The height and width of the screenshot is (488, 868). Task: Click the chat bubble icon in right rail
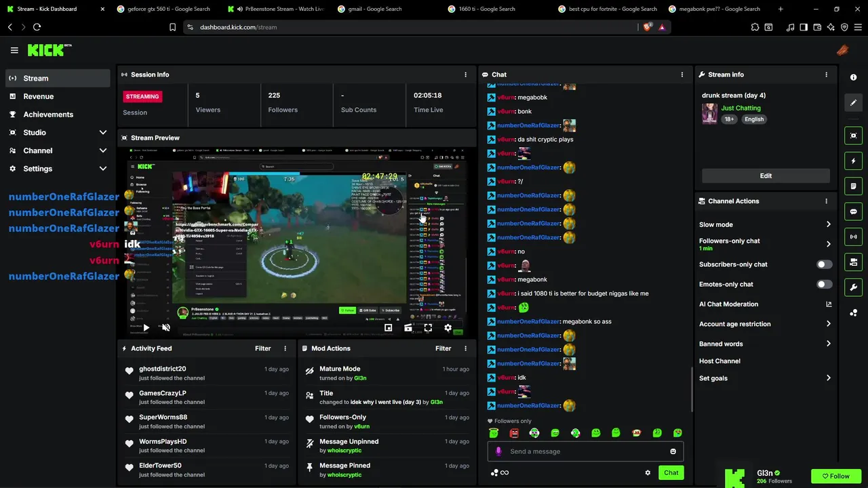click(x=853, y=211)
